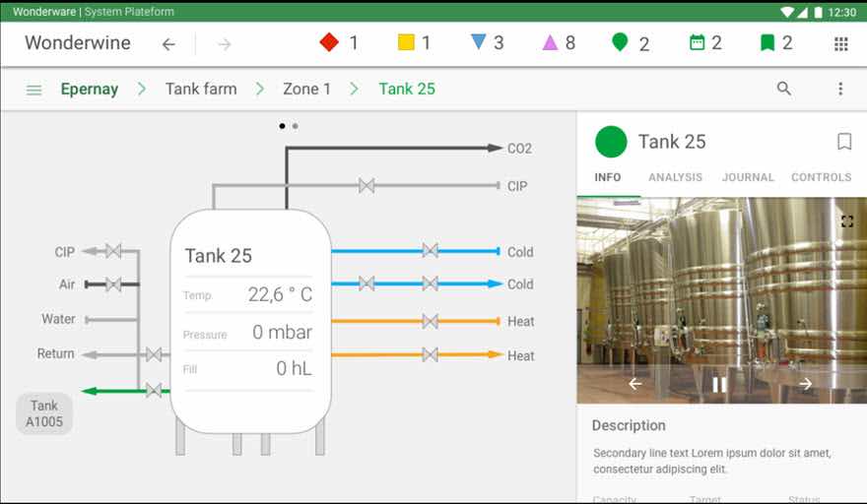Image resolution: width=867 pixels, height=504 pixels.
Task: Expand the chevron after Zone 1
Action: pyautogui.click(x=355, y=89)
